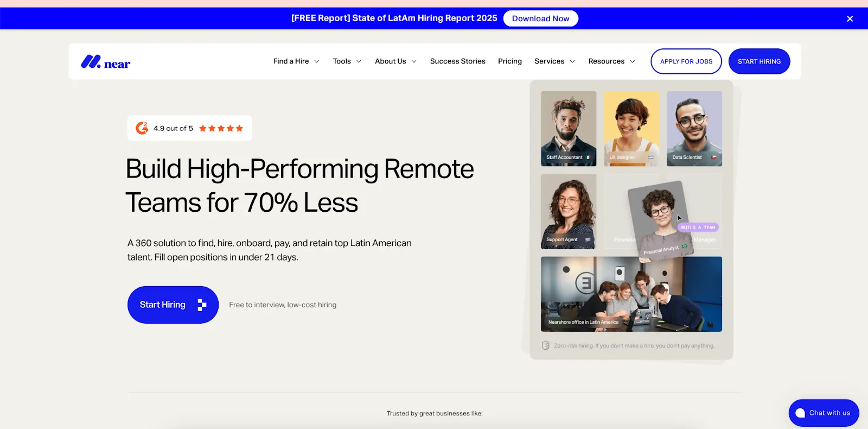Viewport: 868px width, 429px height.
Task: Select the Staff Accountant photo card
Action: (569, 129)
